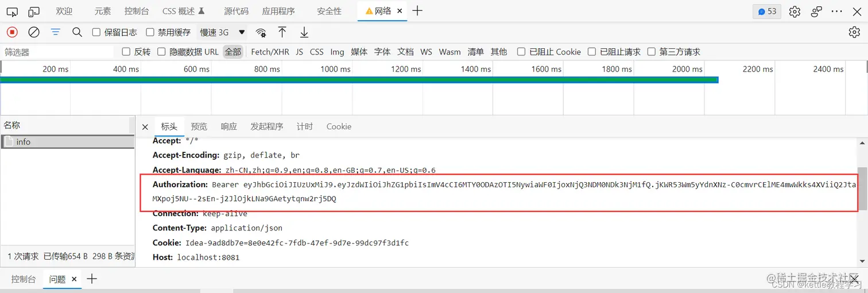Filter by CSS requests
The image size is (868, 293).
pos(317,52)
